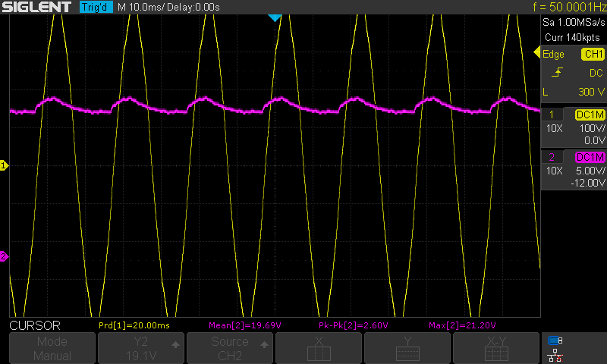
Task: Select the channel 2 number box
Action: click(552, 157)
